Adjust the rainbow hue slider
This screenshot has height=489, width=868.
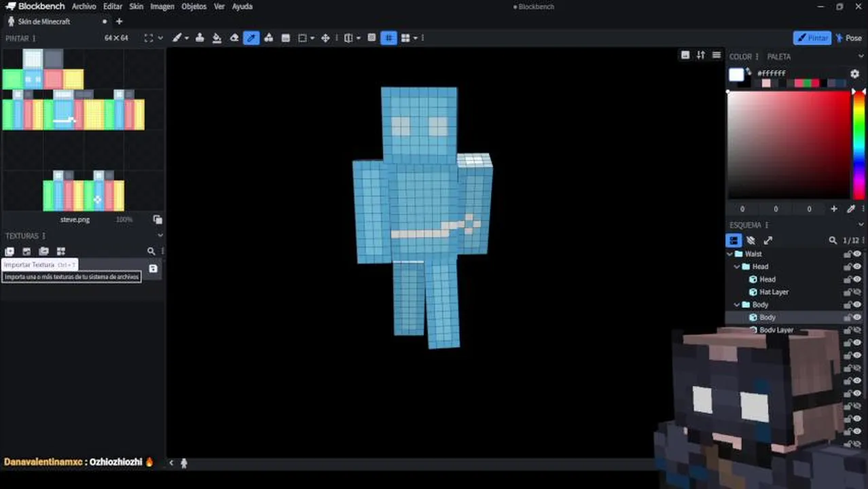pos(859,145)
